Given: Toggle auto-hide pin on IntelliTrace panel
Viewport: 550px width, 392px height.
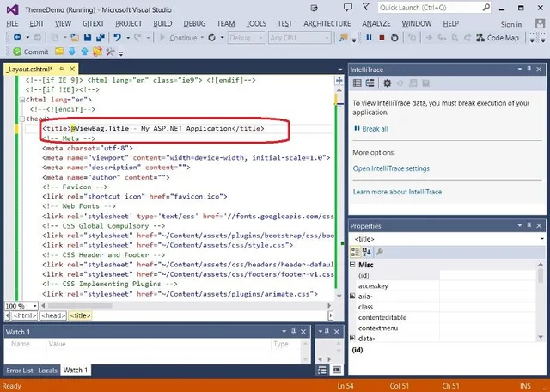Looking at the screenshot, I should pos(529,69).
